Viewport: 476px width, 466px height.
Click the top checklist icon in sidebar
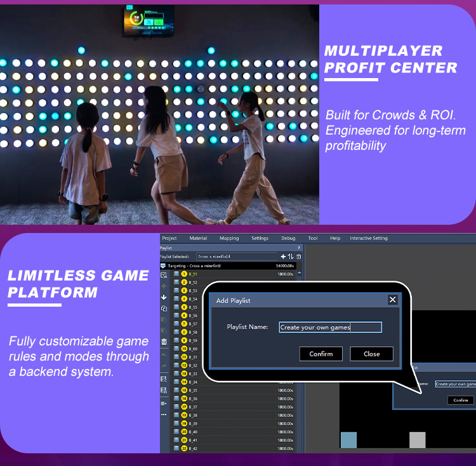coord(164,275)
